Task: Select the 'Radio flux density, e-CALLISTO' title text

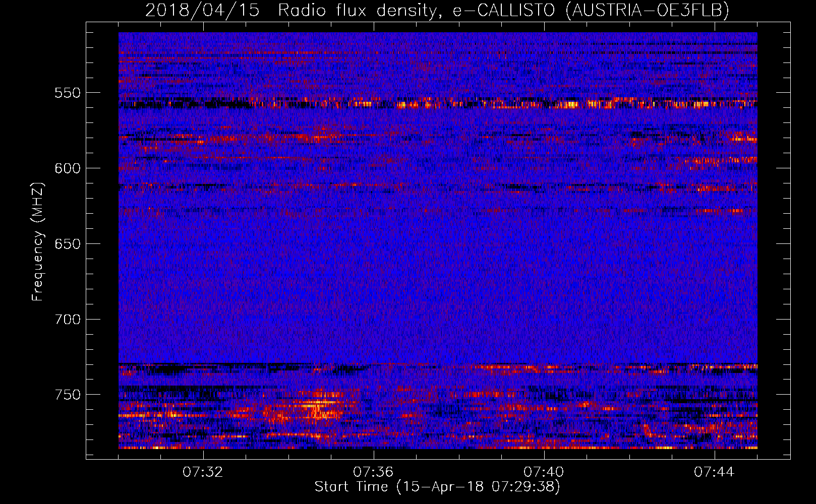Action: 416,11
